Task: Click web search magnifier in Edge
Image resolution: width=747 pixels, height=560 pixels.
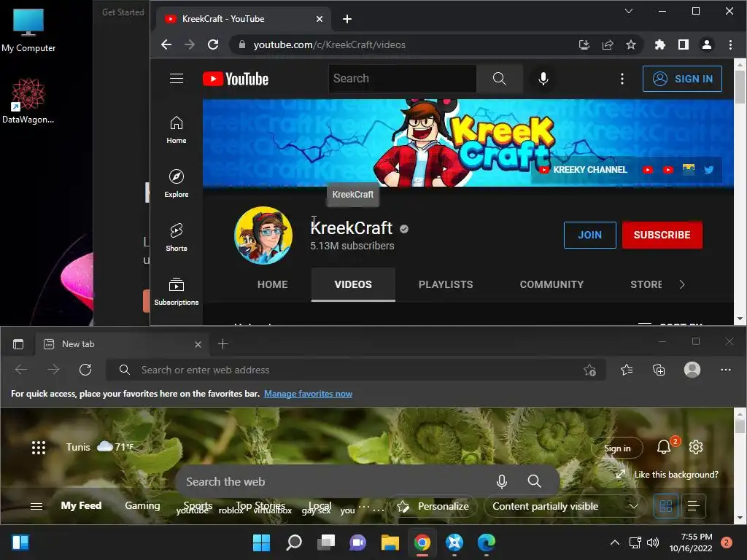Action: tap(534, 481)
